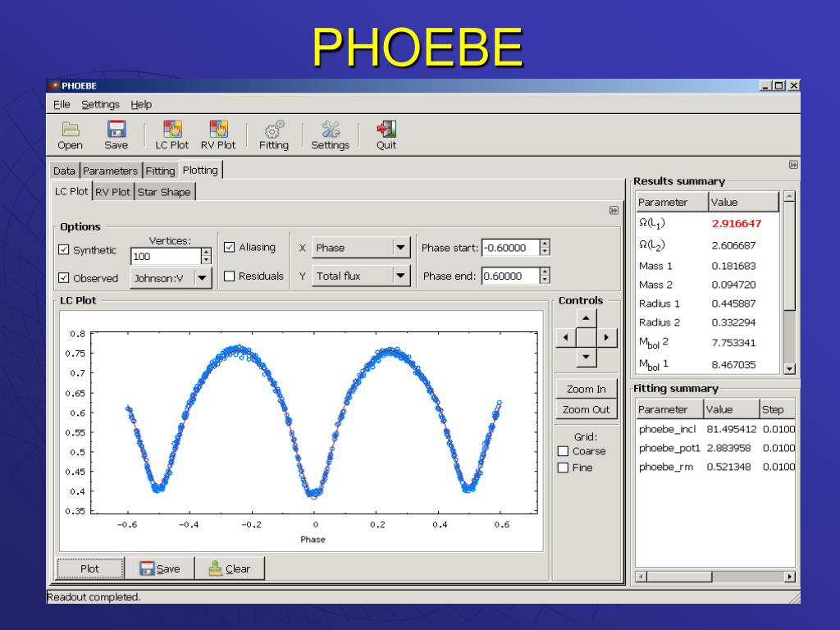840x630 pixels.
Task: Disable the Aliasing checkbox
Action: [230, 247]
